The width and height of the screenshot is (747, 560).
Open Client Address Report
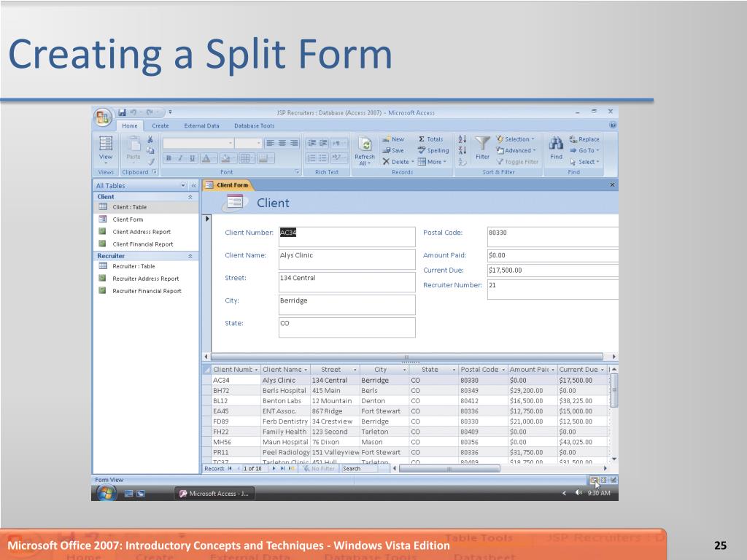click(146, 232)
